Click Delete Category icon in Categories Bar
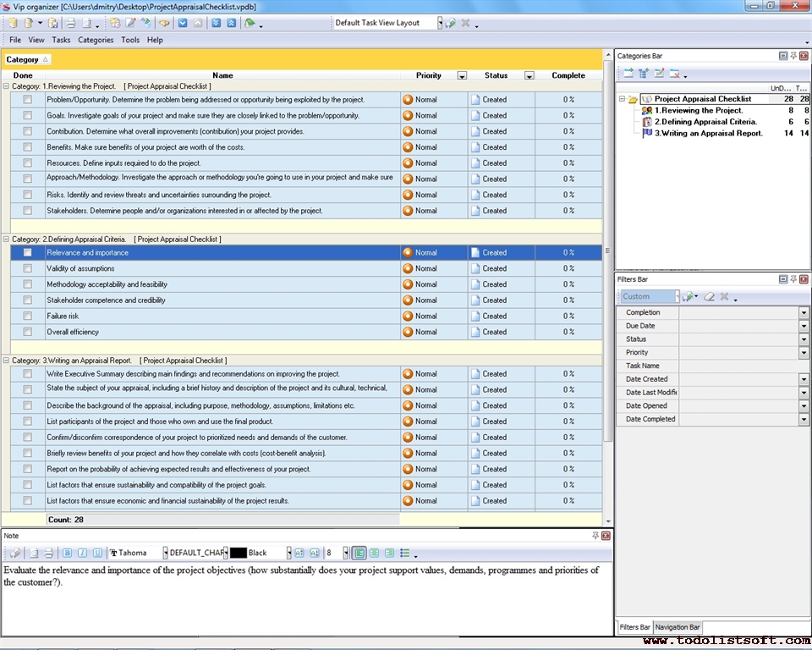This screenshot has width=812, height=650. coord(675,74)
